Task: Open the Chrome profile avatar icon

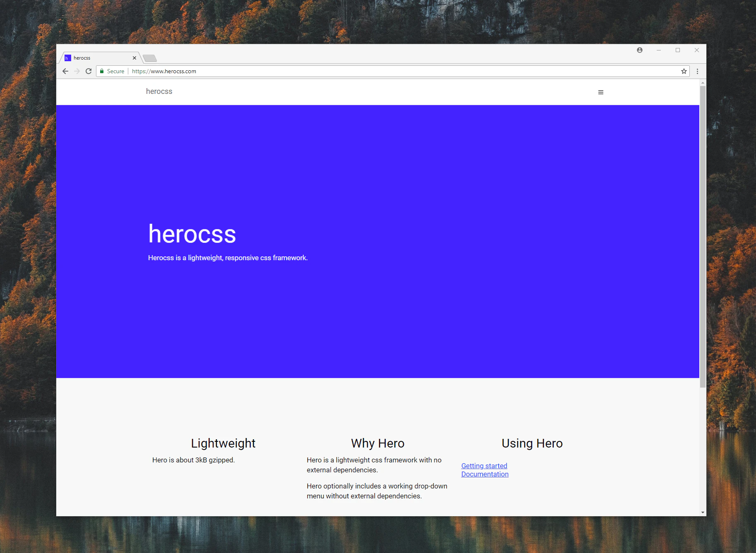Action: 639,50
